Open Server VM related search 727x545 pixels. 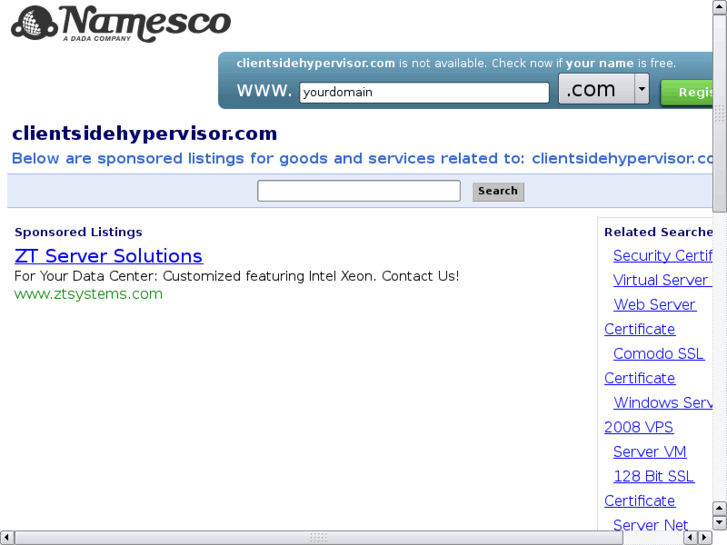pos(650,452)
